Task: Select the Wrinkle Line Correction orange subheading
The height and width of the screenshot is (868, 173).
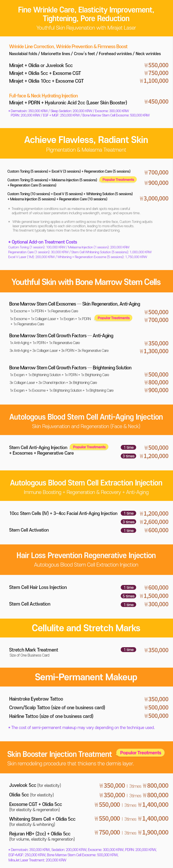Action: pyautogui.click(x=68, y=46)
